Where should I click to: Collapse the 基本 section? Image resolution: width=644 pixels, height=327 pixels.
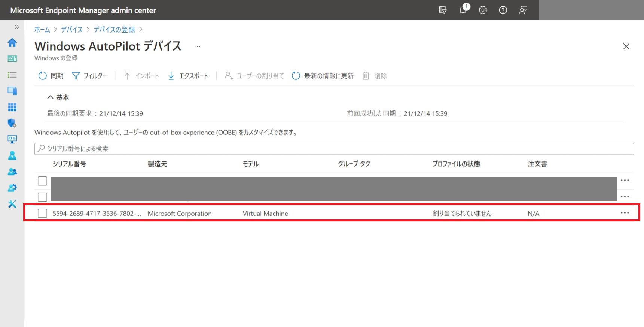(x=58, y=97)
